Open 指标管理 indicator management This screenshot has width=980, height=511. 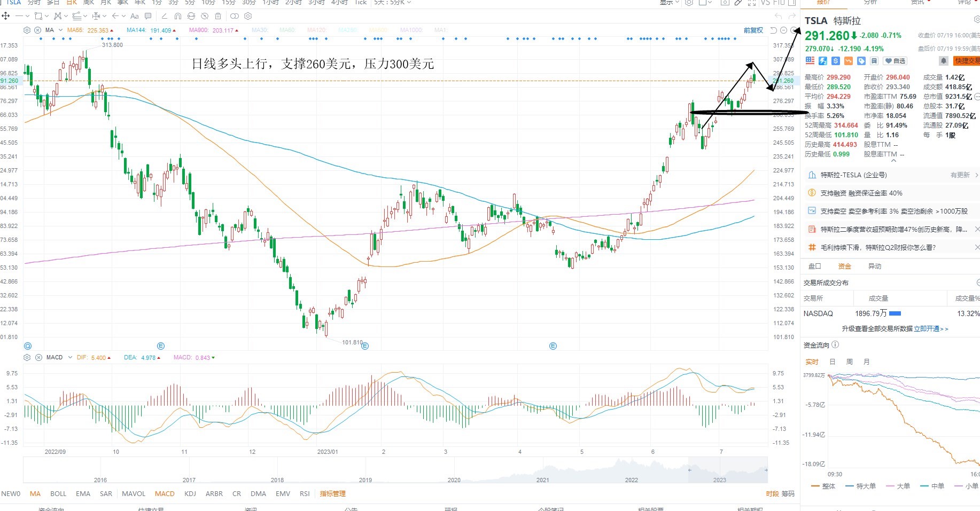pos(332,494)
